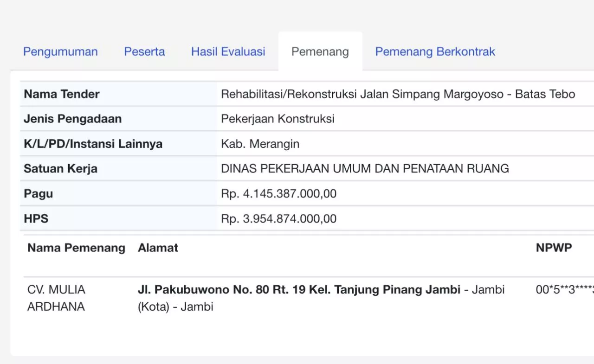Image resolution: width=594 pixels, height=364 pixels.
Task: Click the Satuan Kerja row label
Action: tap(60, 168)
